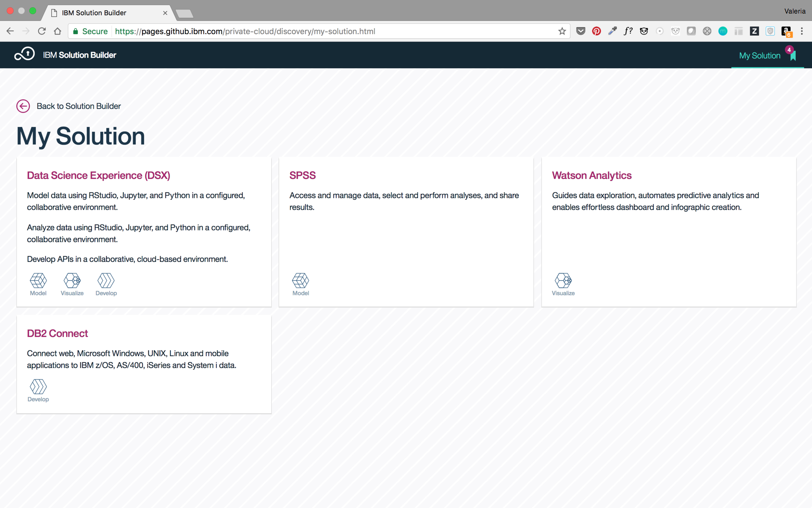Click the extension icon with orange 6 badge
The image size is (812, 508).
point(786,32)
